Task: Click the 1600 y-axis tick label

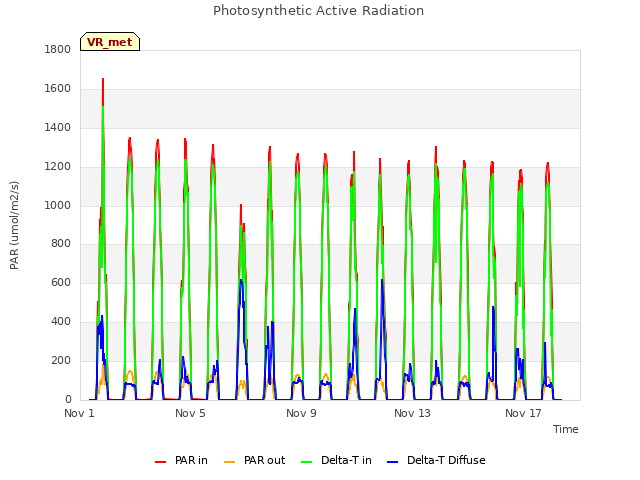Action: pyautogui.click(x=58, y=89)
